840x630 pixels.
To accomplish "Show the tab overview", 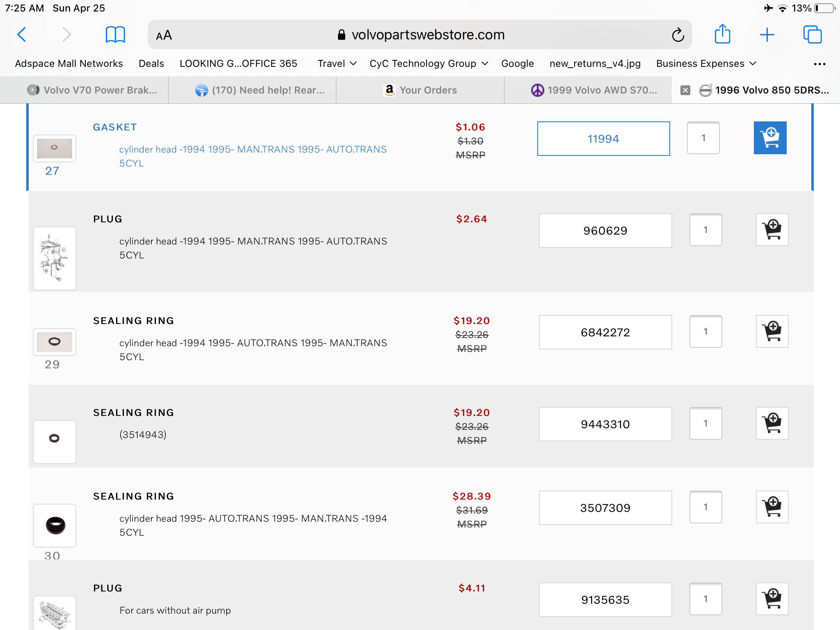I will 812,34.
